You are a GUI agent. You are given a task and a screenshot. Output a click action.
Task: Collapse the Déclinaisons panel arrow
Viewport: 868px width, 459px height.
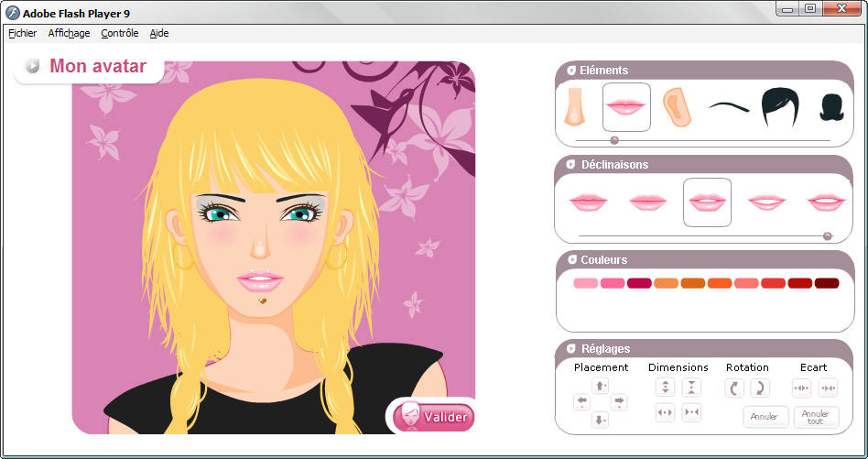click(572, 164)
